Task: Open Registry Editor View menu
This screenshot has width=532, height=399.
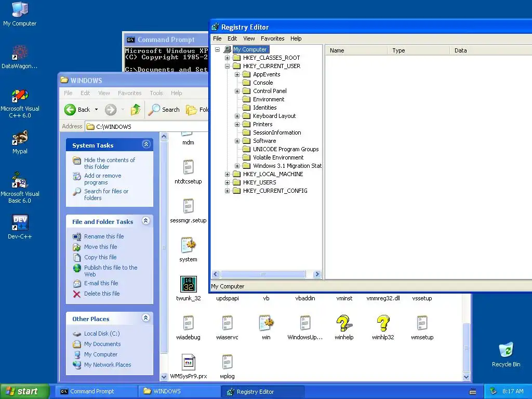Action: coord(249,38)
